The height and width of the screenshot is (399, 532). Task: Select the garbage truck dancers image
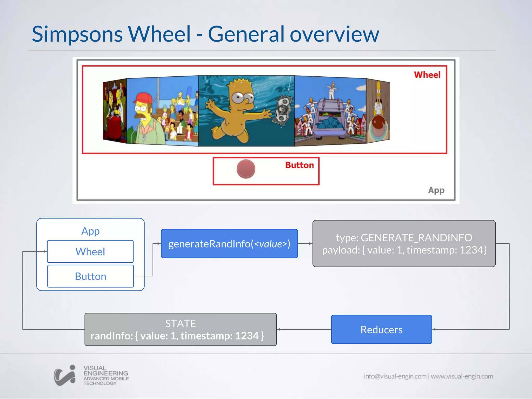pos(330,111)
